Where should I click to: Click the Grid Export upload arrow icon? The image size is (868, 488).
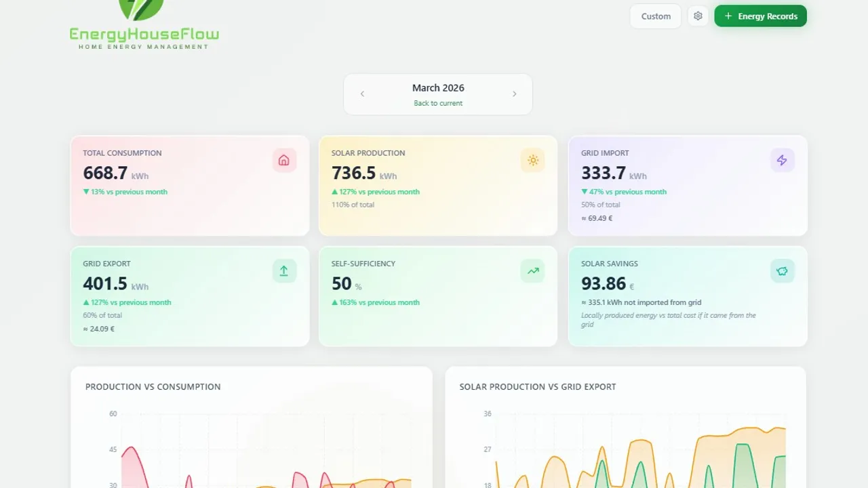(x=284, y=271)
